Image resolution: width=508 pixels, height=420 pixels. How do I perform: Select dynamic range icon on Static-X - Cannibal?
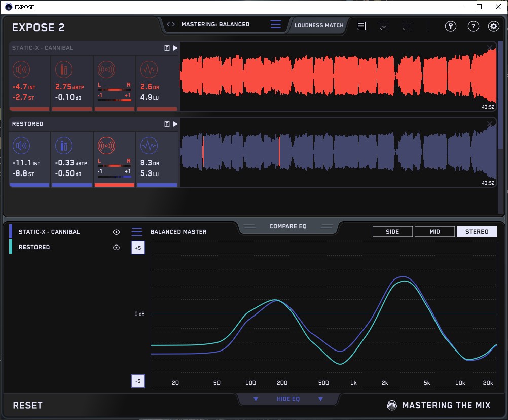(x=149, y=69)
